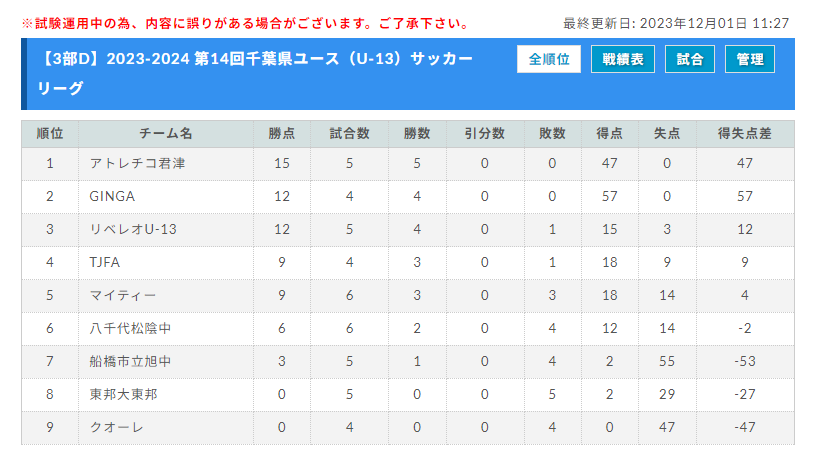Click the チーム名 column header
The width and height of the screenshot is (816, 465).
click(x=166, y=134)
